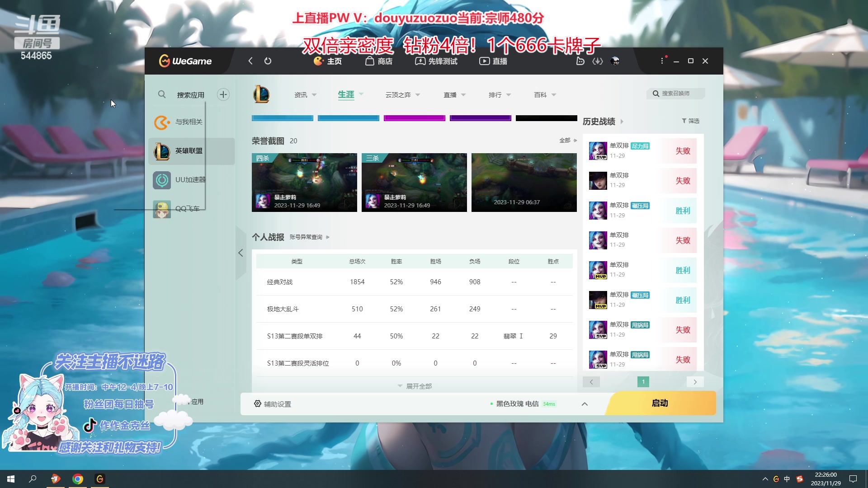The width and height of the screenshot is (868, 488).
Task: Click the 经典对战 row
Action: [414, 282]
